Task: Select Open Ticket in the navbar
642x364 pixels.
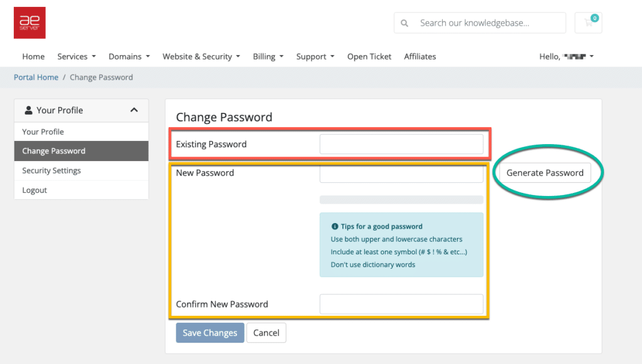Action: coord(369,56)
